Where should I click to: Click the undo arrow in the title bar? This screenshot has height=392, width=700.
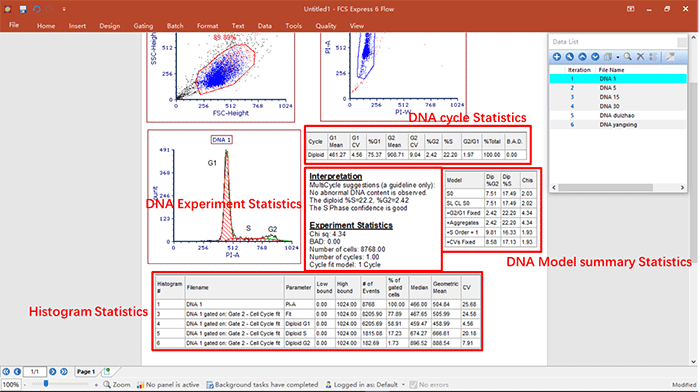click(37, 9)
